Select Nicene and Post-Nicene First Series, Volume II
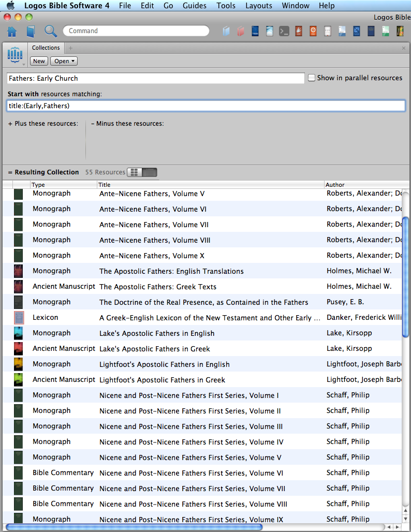 (x=202, y=411)
